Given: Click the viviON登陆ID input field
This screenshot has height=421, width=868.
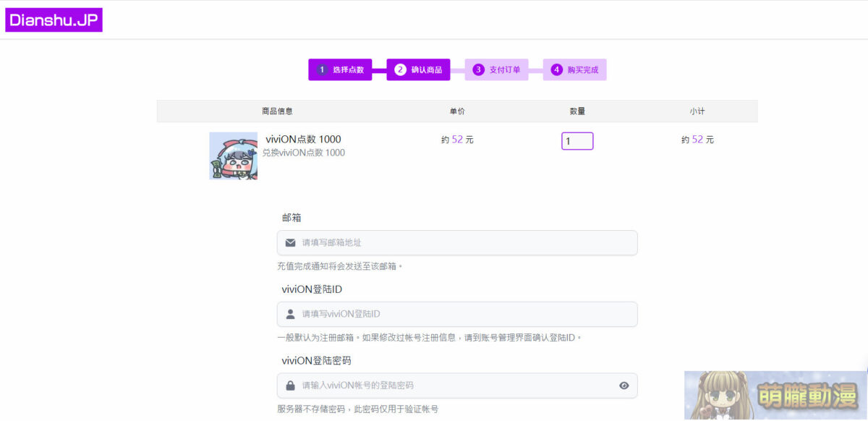Looking at the screenshot, I should [x=456, y=314].
